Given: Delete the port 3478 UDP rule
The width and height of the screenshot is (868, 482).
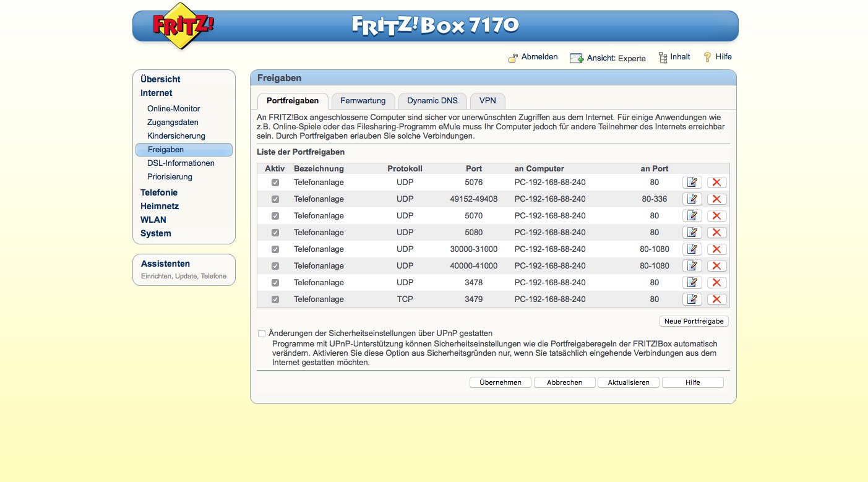Looking at the screenshot, I should click(716, 283).
